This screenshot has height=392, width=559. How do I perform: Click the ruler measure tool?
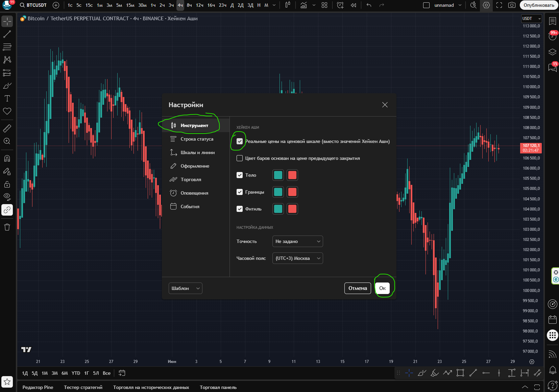pos(7,128)
